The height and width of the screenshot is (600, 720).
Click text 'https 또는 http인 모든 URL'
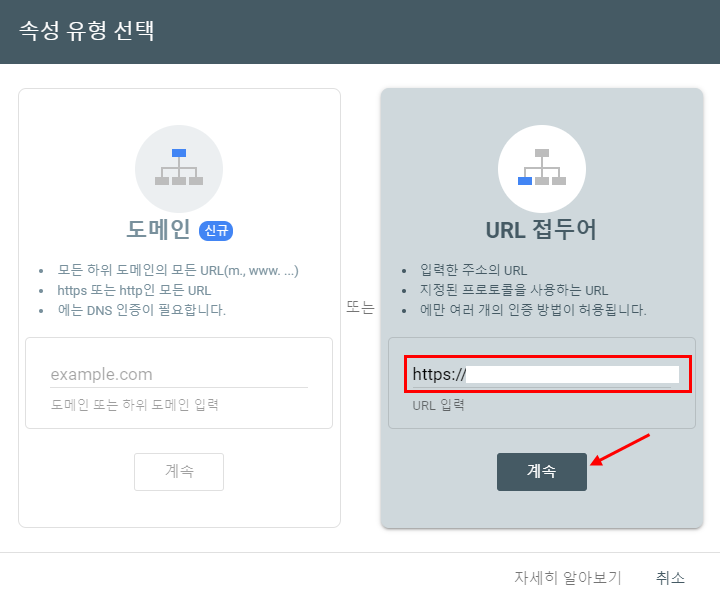[x=134, y=291]
